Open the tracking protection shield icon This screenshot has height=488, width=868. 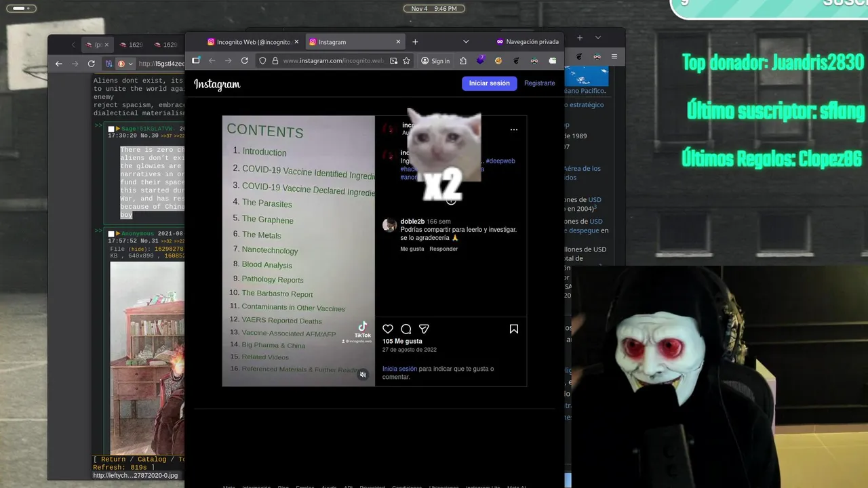point(263,60)
